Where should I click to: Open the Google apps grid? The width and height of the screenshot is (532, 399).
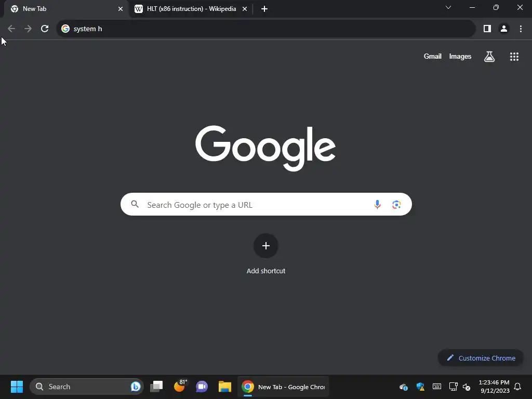click(x=514, y=57)
